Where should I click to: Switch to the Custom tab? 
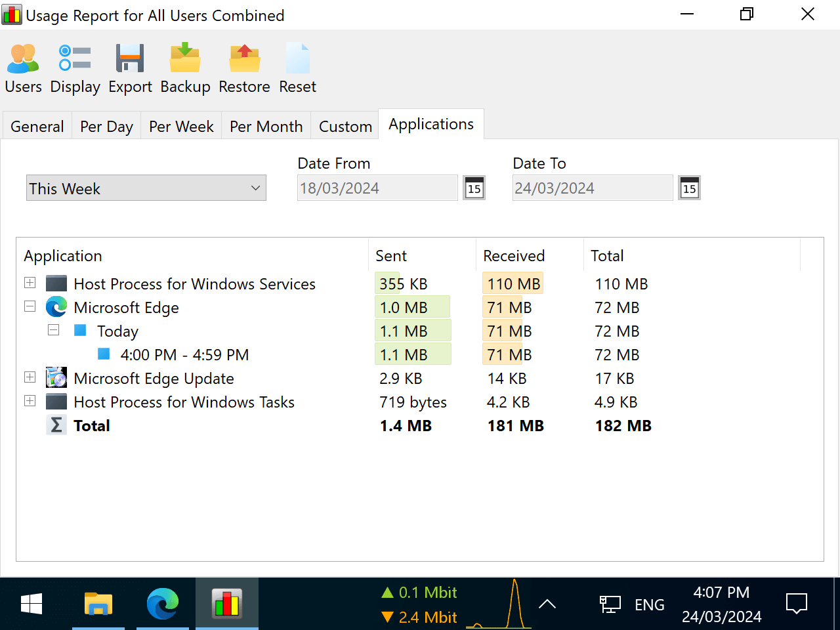tap(345, 126)
